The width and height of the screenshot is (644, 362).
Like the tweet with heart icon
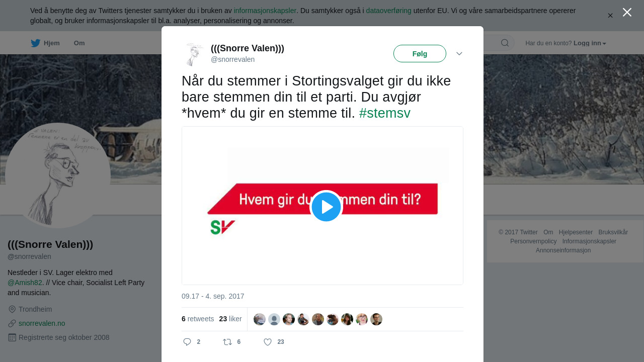(268, 342)
